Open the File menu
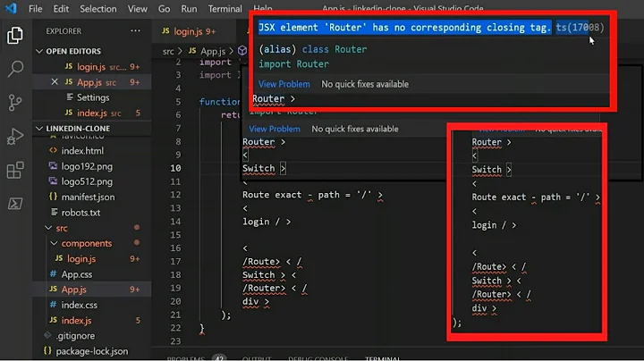Screen dimensions: 644x361 pyautogui.click(x=35, y=9)
